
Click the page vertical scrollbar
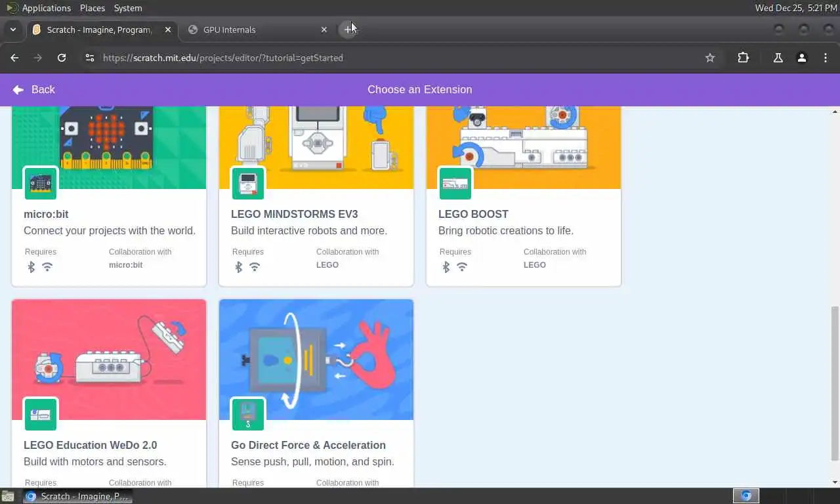point(835,383)
